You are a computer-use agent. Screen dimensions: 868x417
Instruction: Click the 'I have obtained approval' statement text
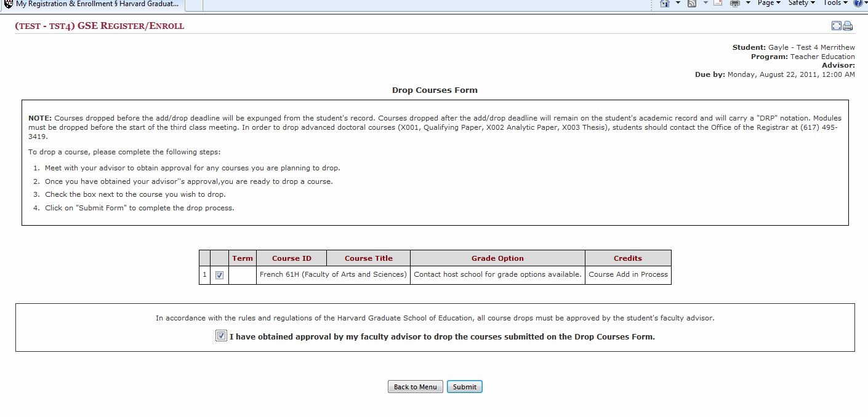point(442,337)
